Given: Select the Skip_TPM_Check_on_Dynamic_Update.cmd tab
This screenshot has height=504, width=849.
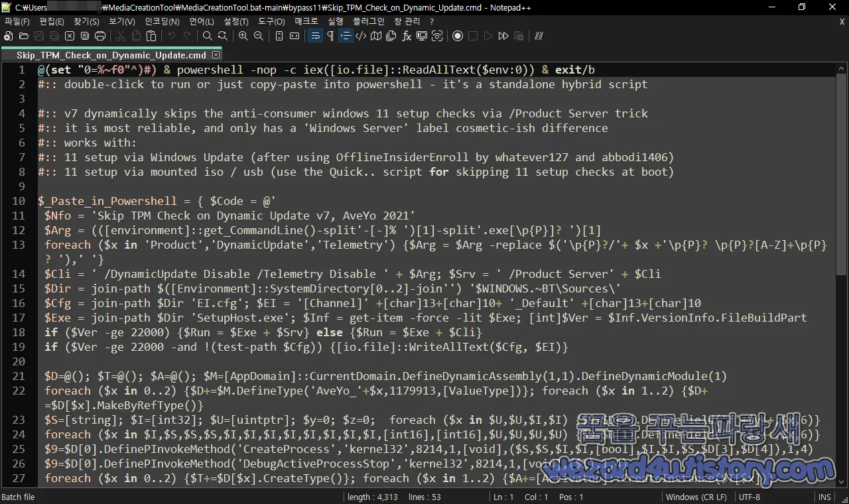Looking at the screenshot, I should tap(111, 55).
